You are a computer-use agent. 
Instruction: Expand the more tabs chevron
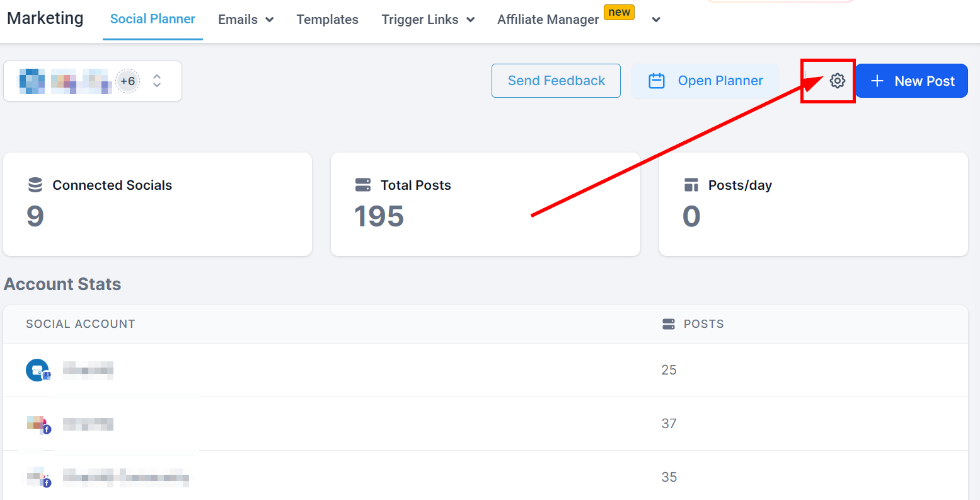[x=656, y=20]
